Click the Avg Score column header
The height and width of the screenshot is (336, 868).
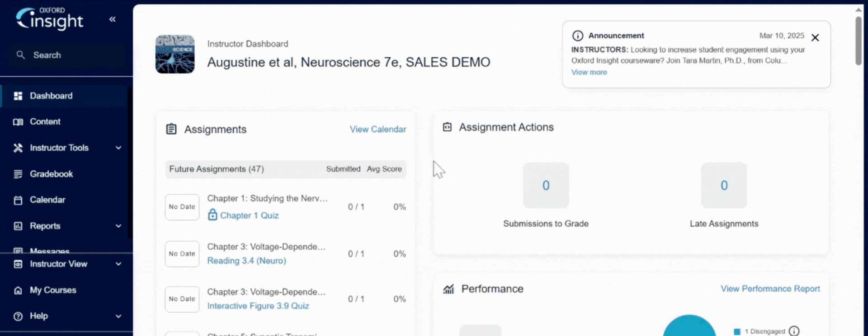pyautogui.click(x=384, y=169)
